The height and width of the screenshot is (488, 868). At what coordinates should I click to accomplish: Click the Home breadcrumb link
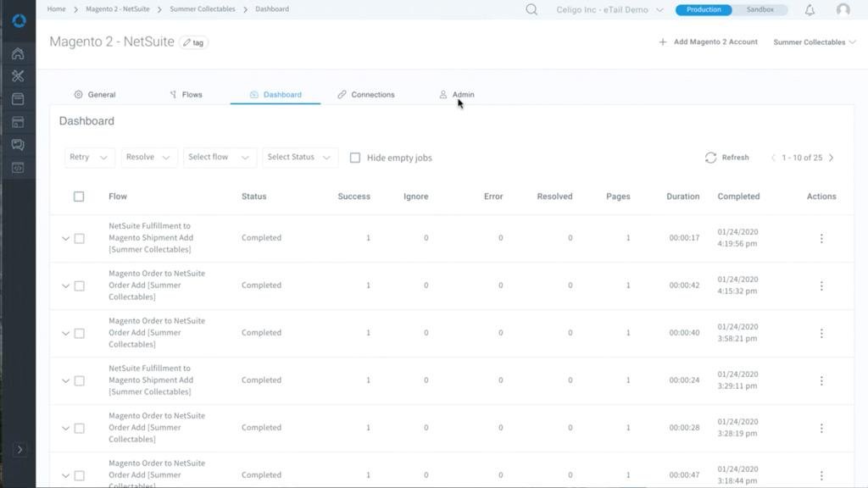click(x=57, y=9)
